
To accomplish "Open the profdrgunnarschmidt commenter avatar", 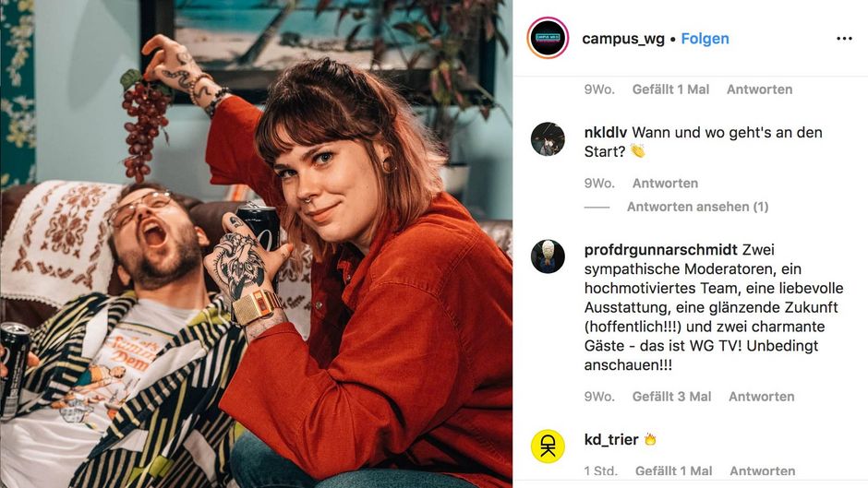I will [x=548, y=256].
